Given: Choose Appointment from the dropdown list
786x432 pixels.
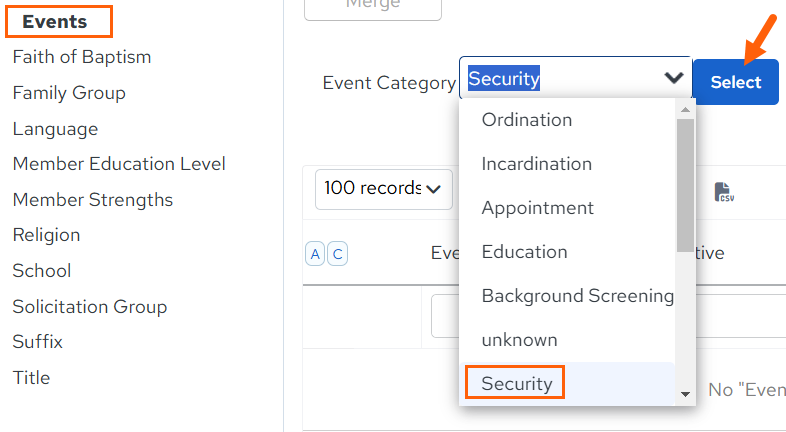Looking at the screenshot, I should pos(537,207).
